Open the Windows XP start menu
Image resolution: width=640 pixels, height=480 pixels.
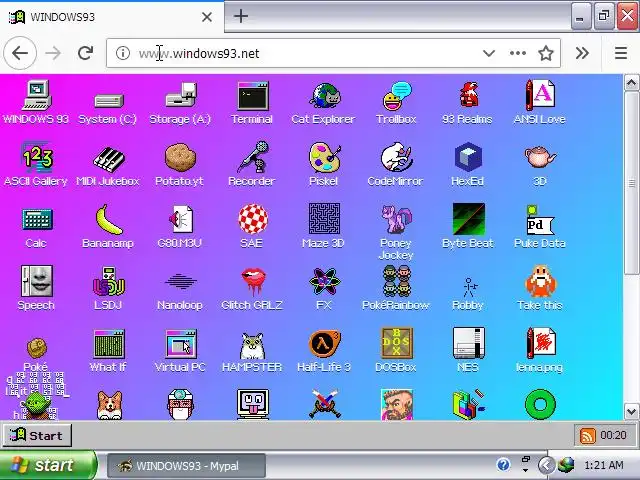coord(48,465)
